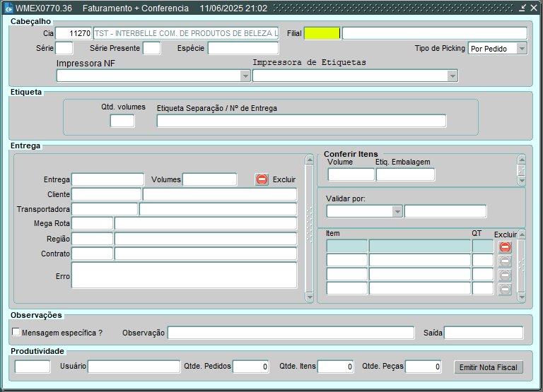Click the red delete icon in the first item row

[x=505, y=247]
